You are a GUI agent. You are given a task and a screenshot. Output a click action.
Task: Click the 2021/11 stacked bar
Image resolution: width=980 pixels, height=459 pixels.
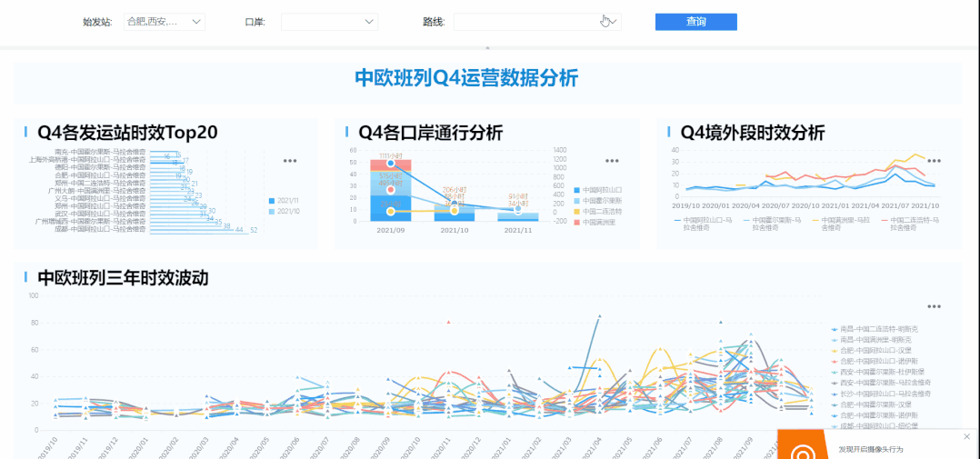pyautogui.click(x=518, y=216)
